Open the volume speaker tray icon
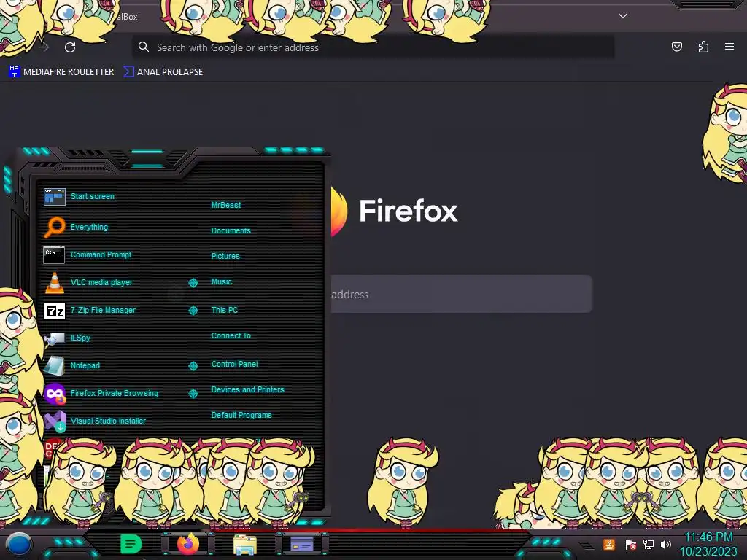This screenshot has height=560, width=747. (x=666, y=544)
